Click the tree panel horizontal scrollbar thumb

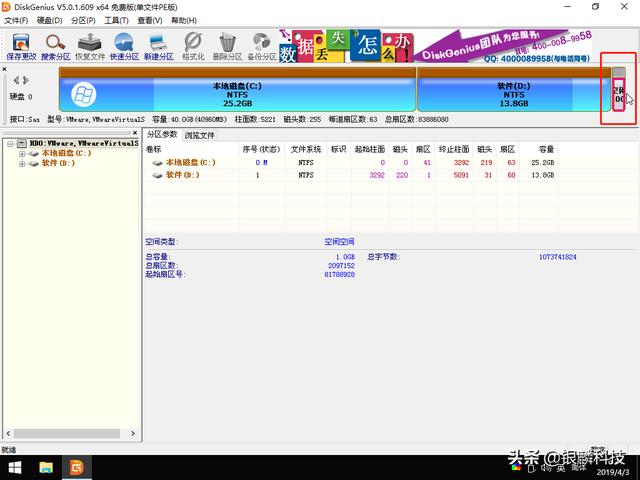tap(67, 433)
